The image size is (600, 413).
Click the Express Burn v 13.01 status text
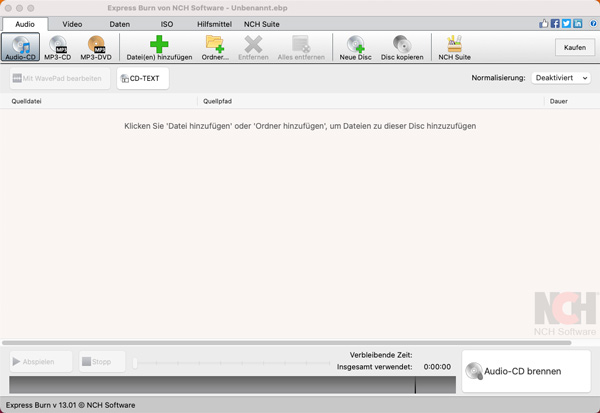(70, 405)
